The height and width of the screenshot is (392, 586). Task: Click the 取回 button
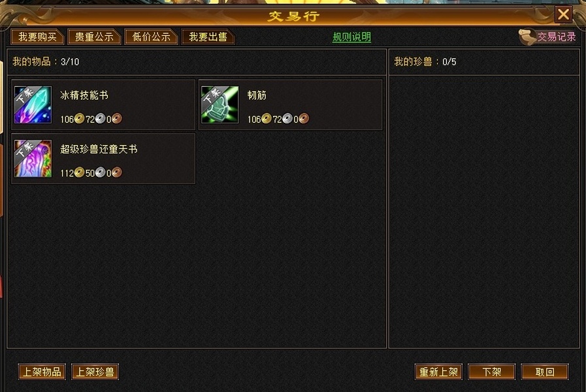(545, 372)
